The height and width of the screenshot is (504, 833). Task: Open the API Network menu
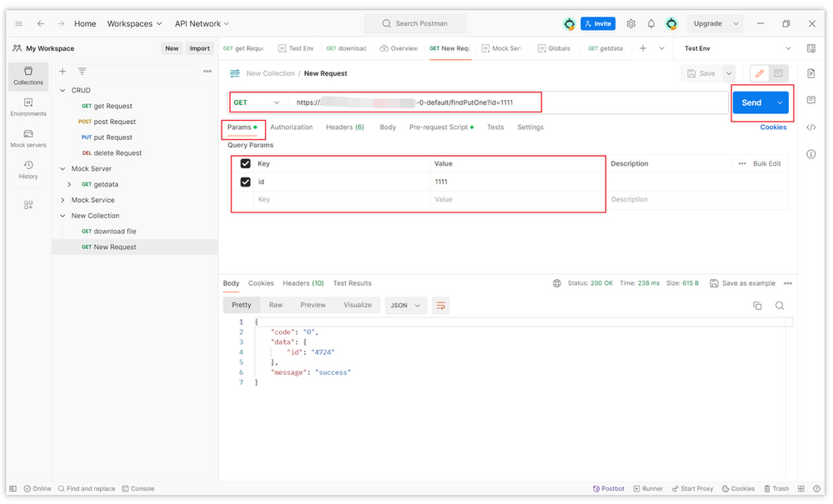point(202,24)
